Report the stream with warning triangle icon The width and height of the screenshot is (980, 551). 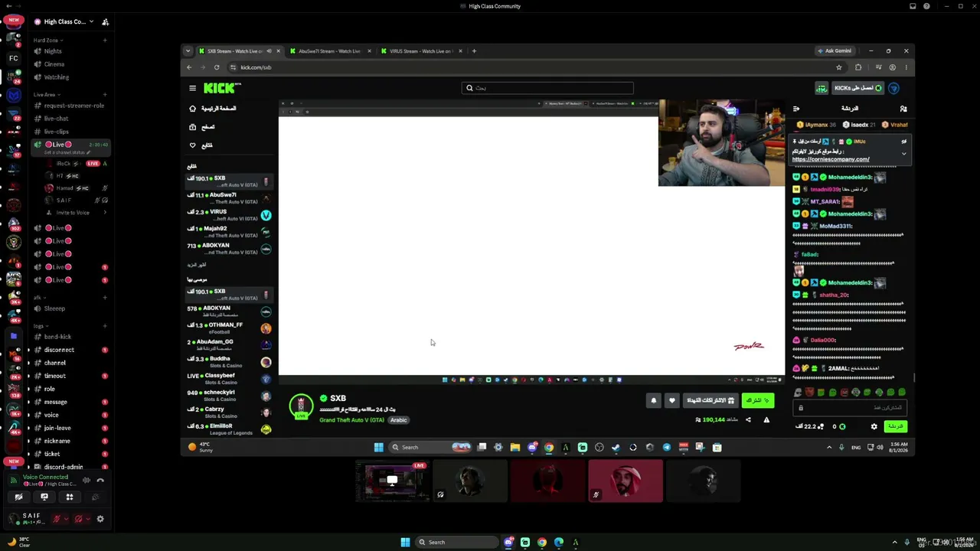click(766, 419)
